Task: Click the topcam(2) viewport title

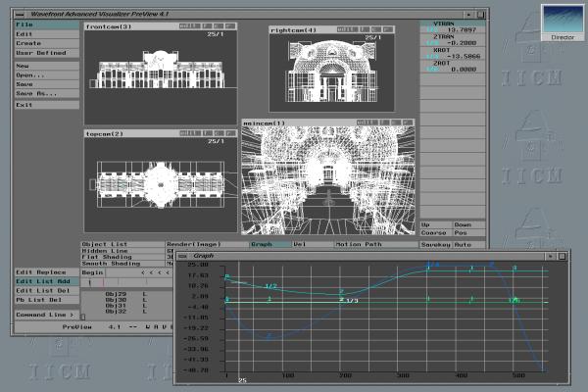Action: (x=105, y=134)
